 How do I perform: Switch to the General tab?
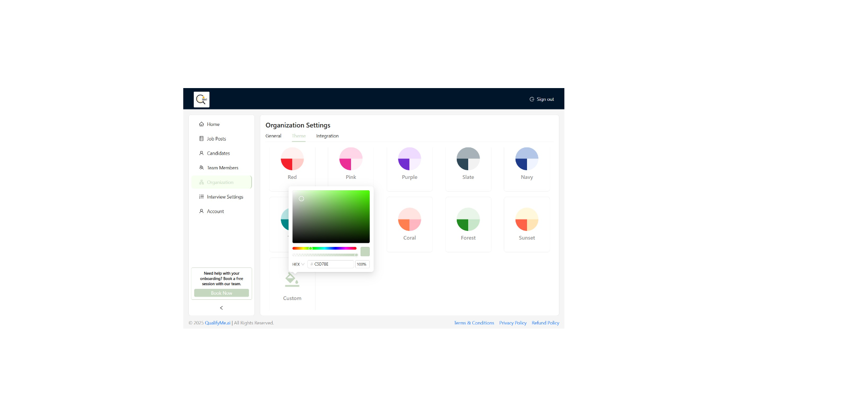click(x=273, y=136)
